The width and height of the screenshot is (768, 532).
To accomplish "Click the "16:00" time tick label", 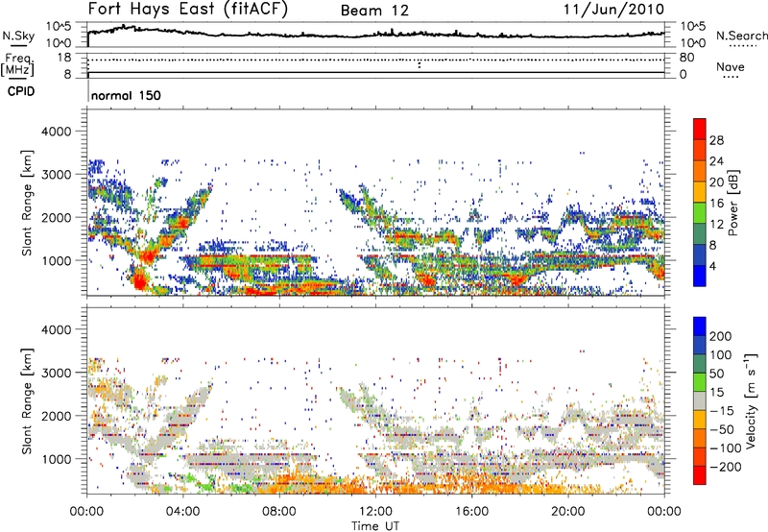I will coord(471,512).
